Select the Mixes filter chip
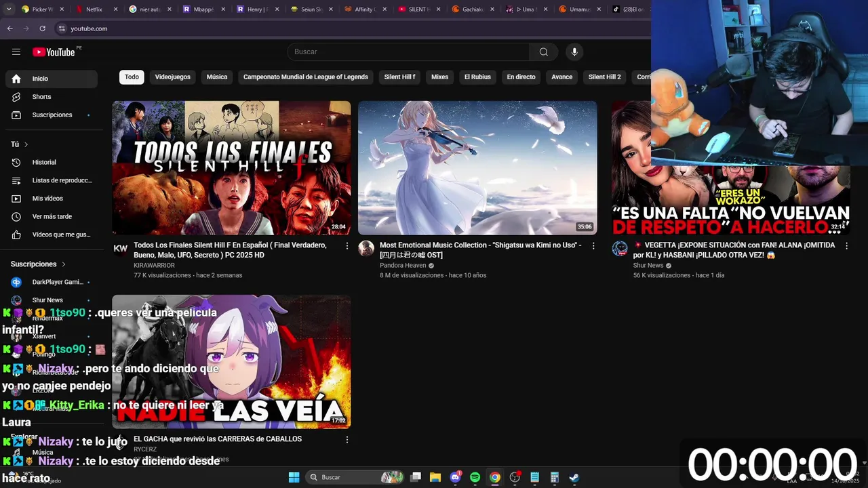 (x=440, y=77)
